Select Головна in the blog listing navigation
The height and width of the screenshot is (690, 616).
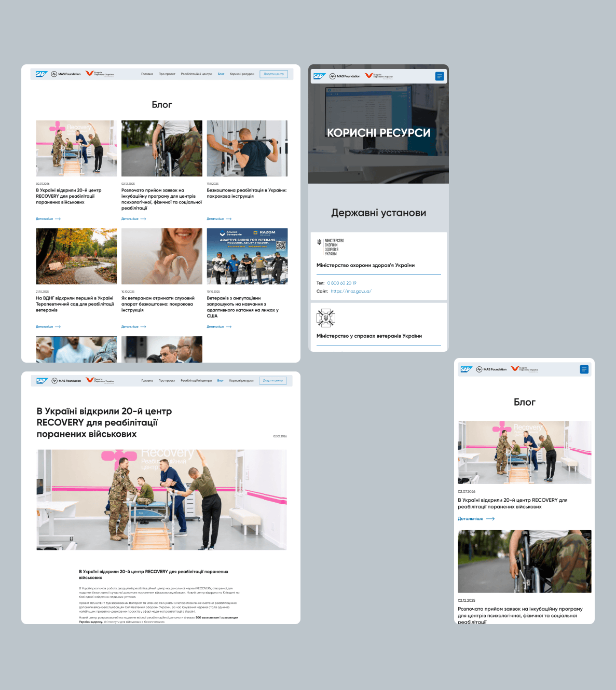[x=147, y=74]
